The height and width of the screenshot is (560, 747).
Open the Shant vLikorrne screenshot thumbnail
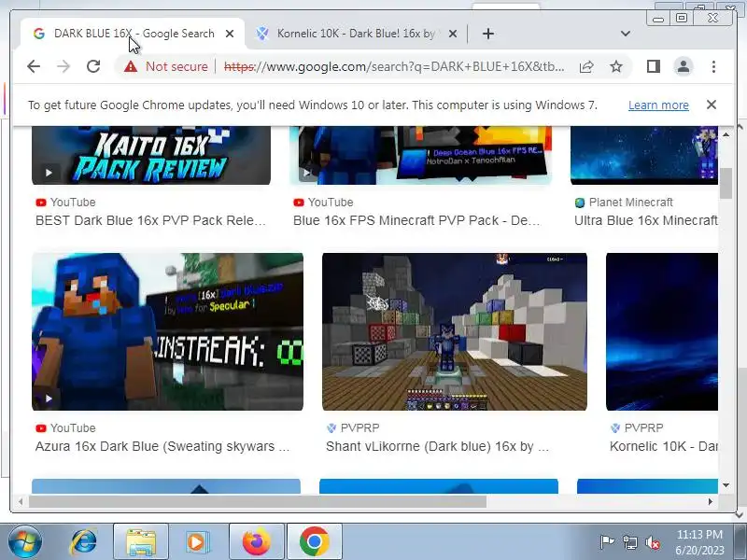[455, 331]
